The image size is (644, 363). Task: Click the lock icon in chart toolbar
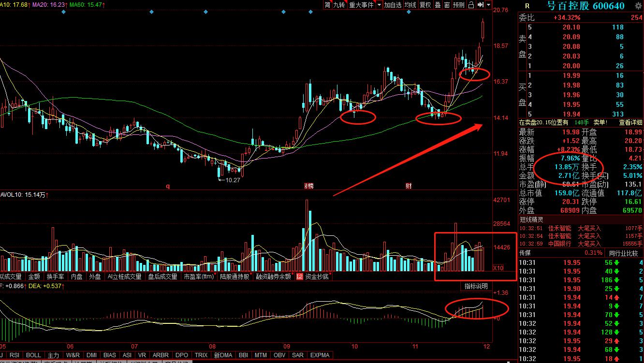(x=471, y=5)
